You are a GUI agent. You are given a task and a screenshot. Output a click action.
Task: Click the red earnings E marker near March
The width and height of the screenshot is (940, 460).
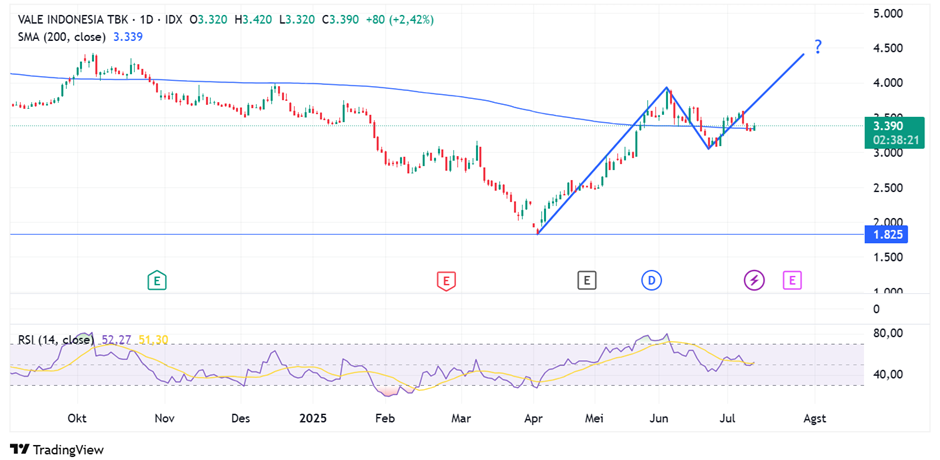point(446,281)
